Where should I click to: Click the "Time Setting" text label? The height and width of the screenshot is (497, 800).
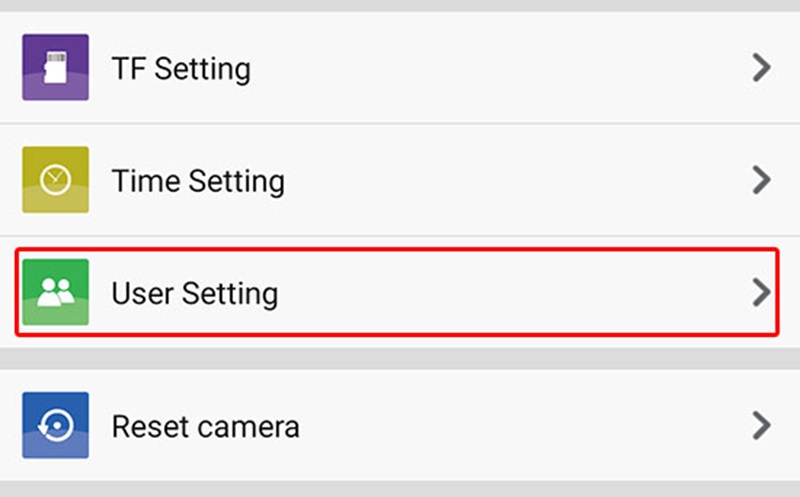tap(198, 181)
